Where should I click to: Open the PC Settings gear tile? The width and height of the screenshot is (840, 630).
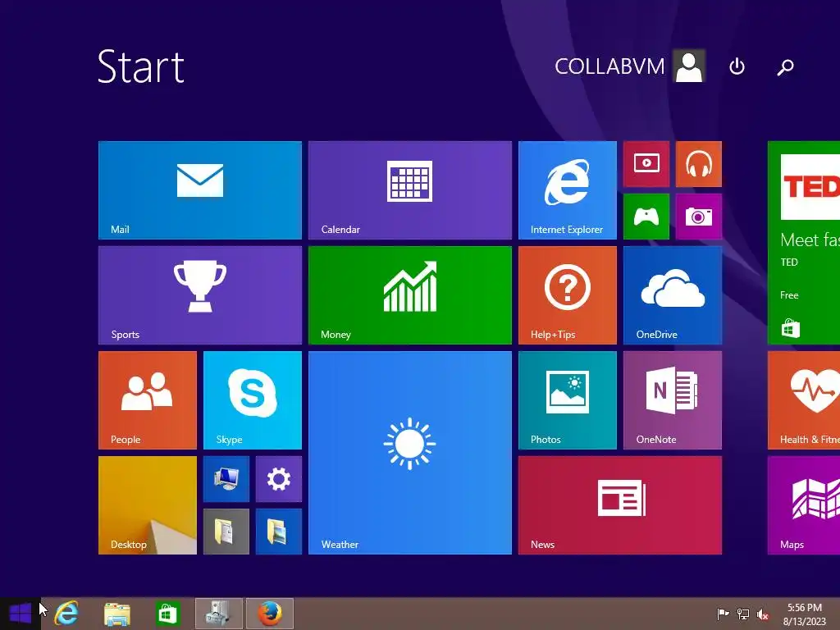point(279,479)
